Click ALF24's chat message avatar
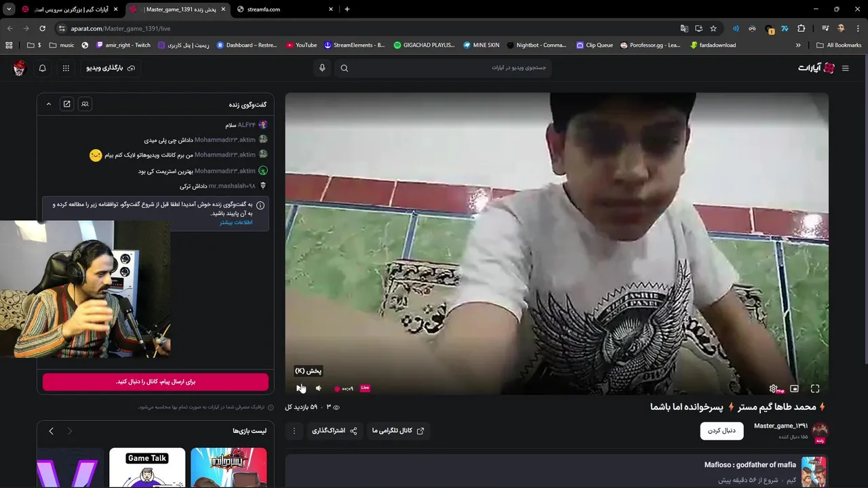 pyautogui.click(x=263, y=125)
